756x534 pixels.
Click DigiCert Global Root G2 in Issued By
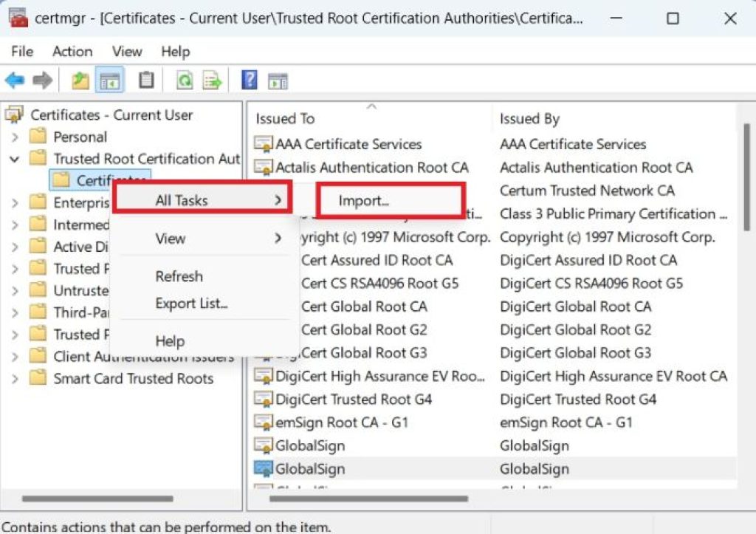point(575,330)
